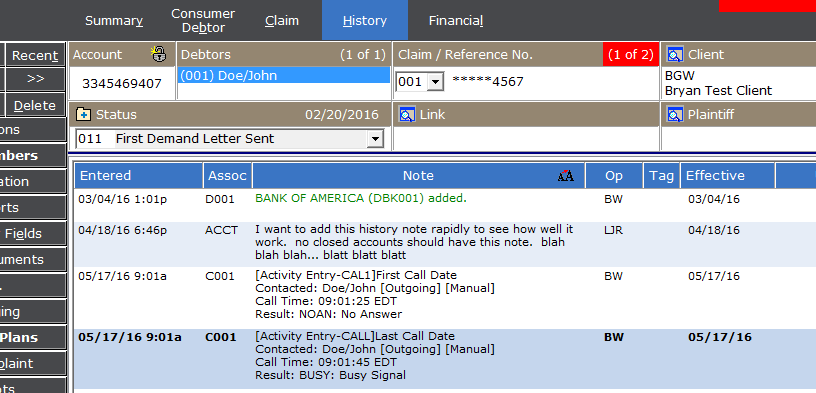
Task: Click the Effective column header
Action: click(728, 175)
